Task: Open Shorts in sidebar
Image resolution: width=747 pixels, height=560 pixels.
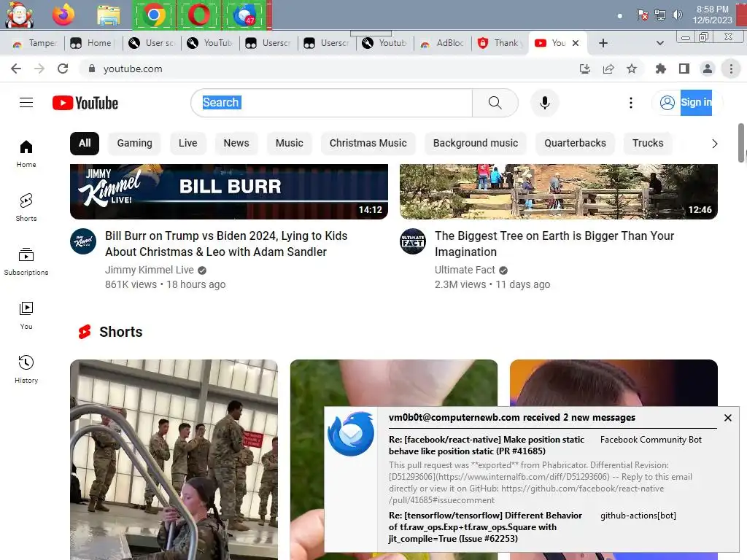Action: click(x=26, y=208)
